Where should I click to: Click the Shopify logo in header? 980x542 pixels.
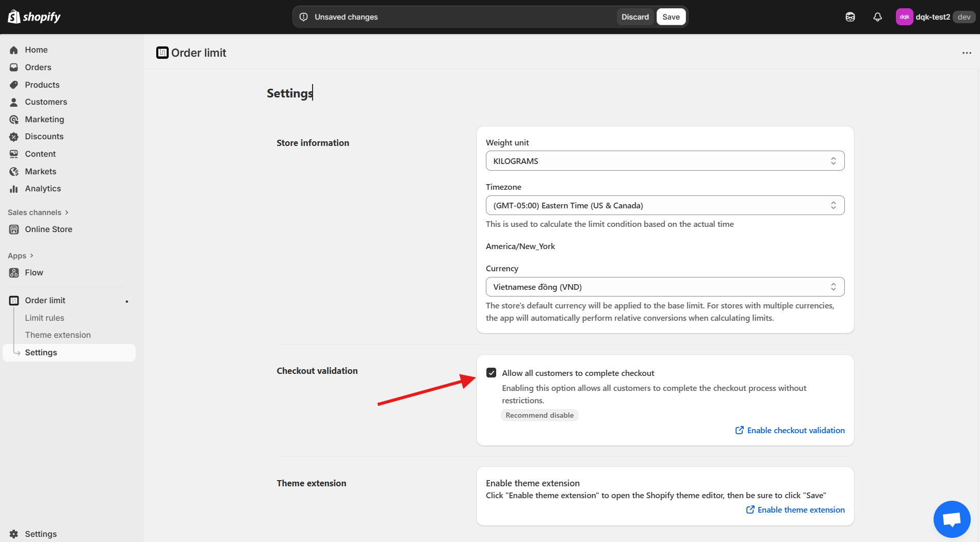(x=34, y=17)
